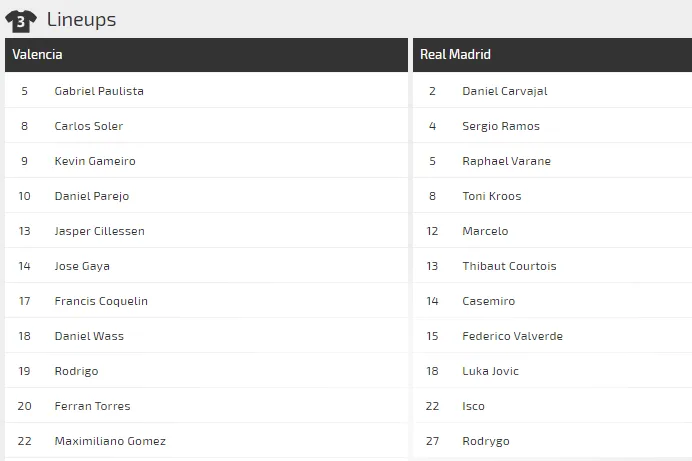Screen dimensions: 692x461
Task: Open Daniel Carvajal's player page
Action: [505, 91]
